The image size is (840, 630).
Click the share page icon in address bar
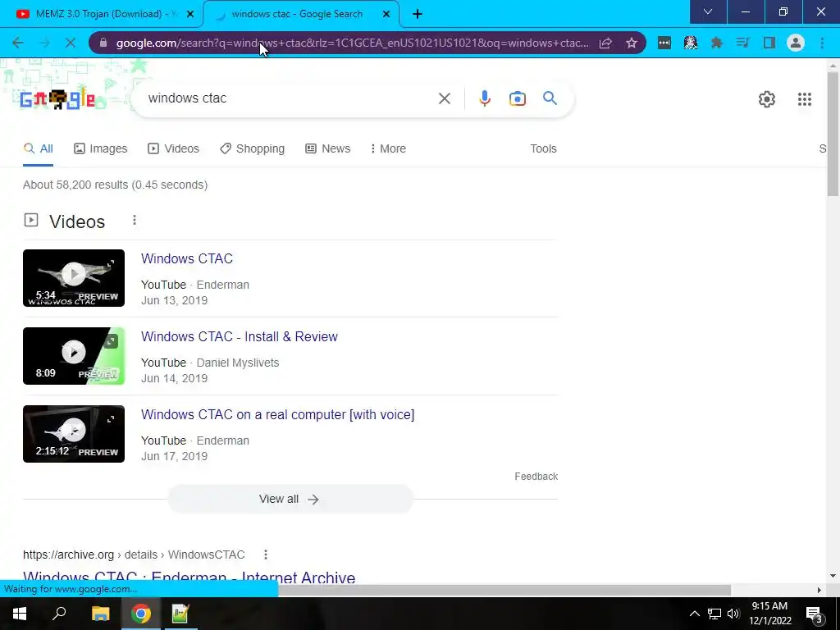coord(605,43)
